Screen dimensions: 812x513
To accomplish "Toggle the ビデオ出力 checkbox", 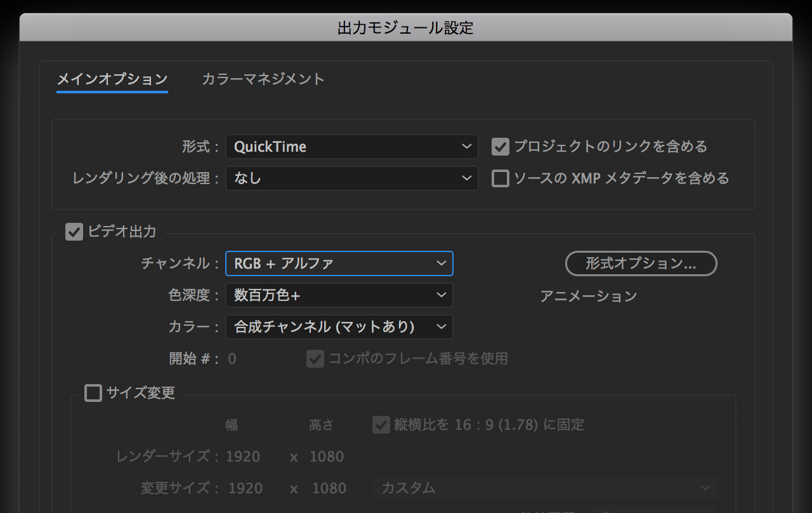I will pyautogui.click(x=74, y=232).
